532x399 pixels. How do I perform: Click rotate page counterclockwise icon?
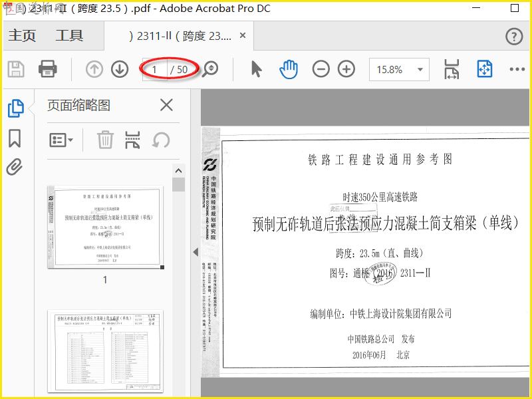(x=160, y=140)
